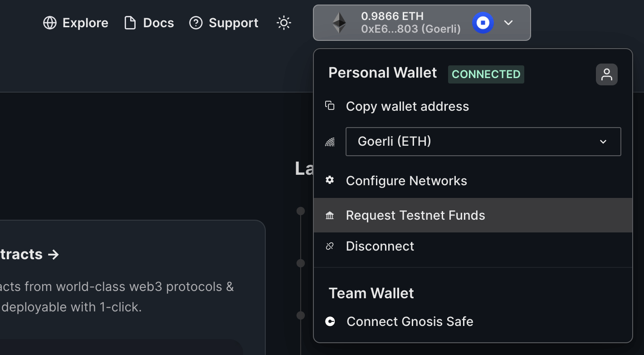Click the copy wallet address icon
Viewport: 644px width, 355px height.
point(330,106)
